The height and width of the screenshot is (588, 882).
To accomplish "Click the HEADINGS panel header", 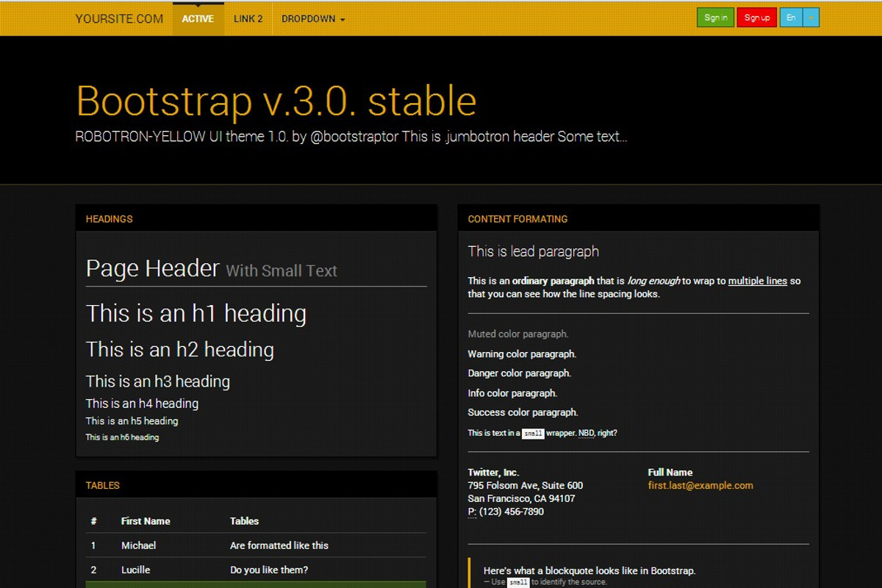I will [109, 218].
